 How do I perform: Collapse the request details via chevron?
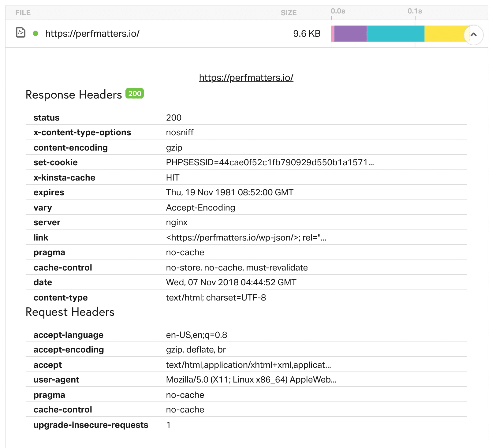pyautogui.click(x=473, y=35)
